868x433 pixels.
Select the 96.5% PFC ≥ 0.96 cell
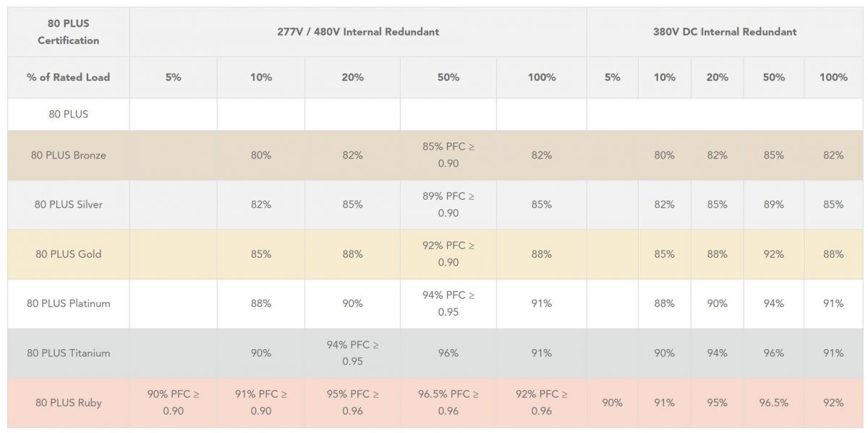pos(448,403)
